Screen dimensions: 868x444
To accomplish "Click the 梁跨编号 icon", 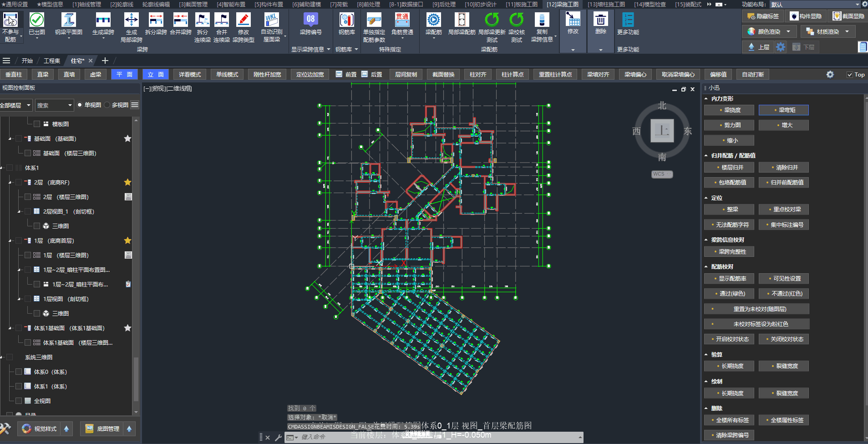I will click(310, 20).
